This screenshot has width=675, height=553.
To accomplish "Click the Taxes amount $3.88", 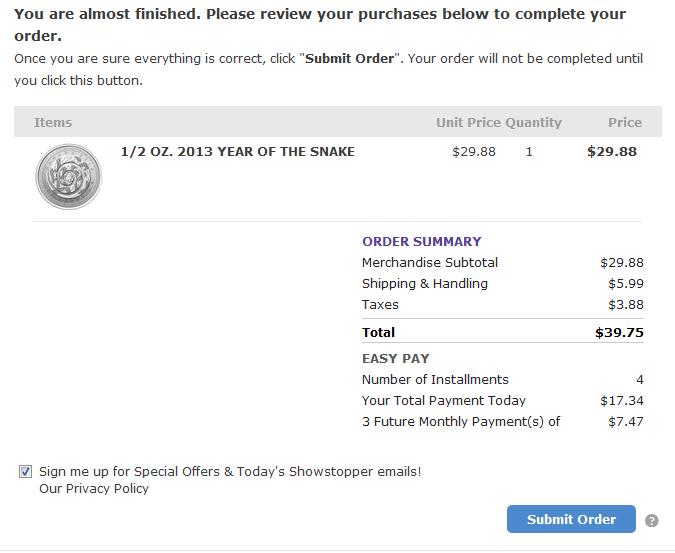I will pos(625,305).
